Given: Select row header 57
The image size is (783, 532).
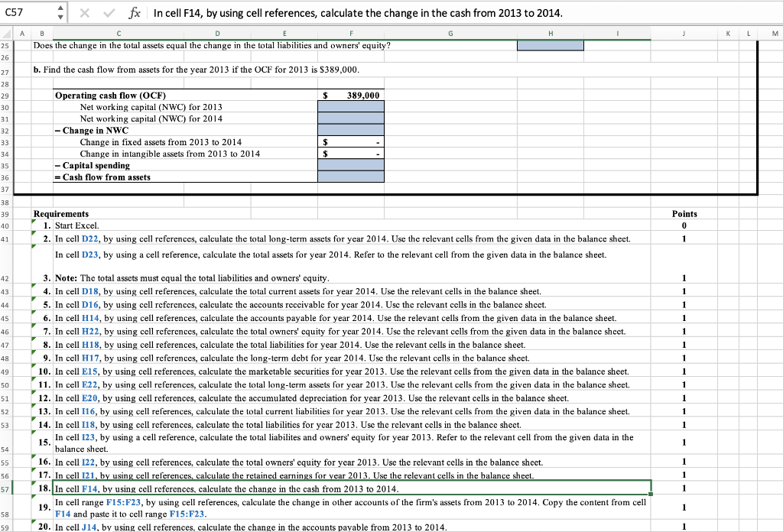Looking at the screenshot, I should pyautogui.click(x=8, y=489).
